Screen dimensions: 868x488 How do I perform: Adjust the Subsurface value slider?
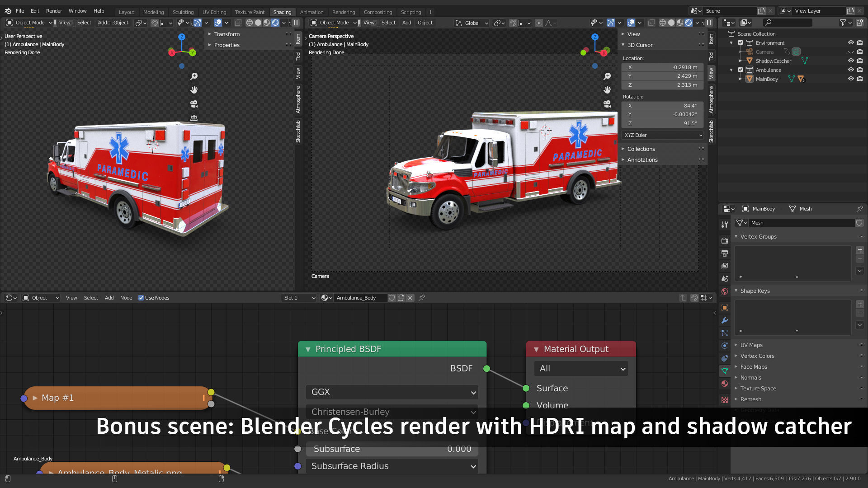(x=392, y=449)
